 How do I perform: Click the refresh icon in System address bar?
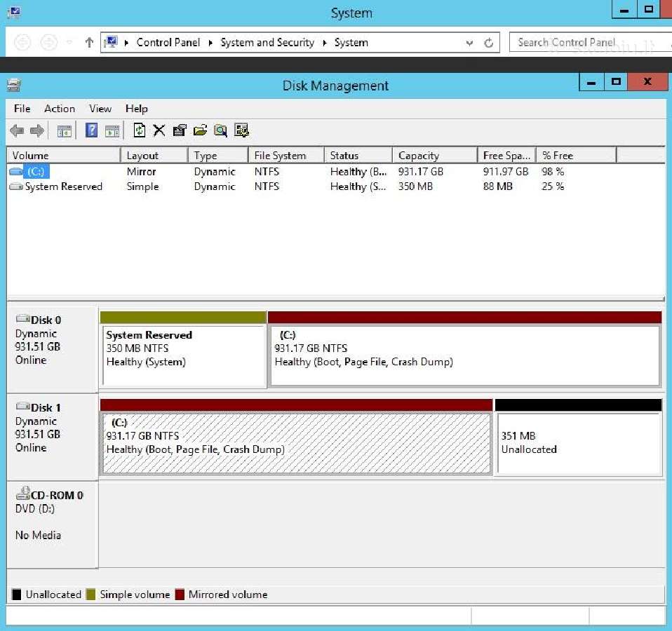pos(488,43)
